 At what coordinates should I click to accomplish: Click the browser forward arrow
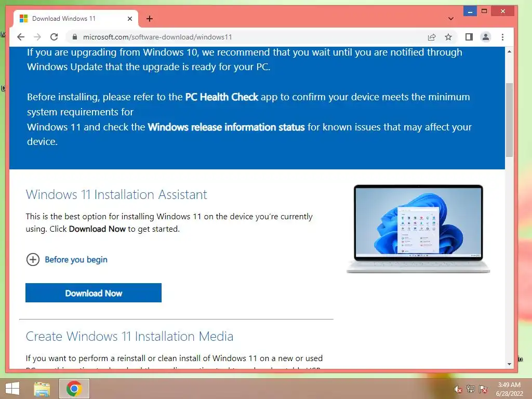coord(37,37)
